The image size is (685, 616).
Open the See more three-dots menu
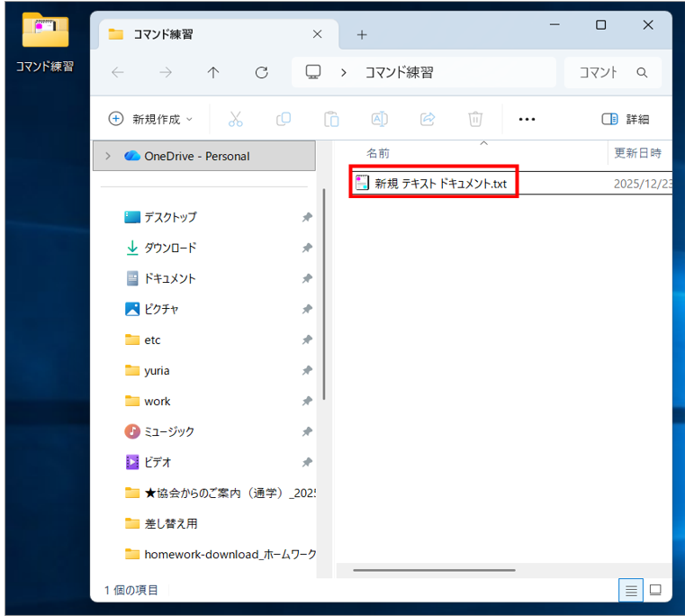click(527, 119)
